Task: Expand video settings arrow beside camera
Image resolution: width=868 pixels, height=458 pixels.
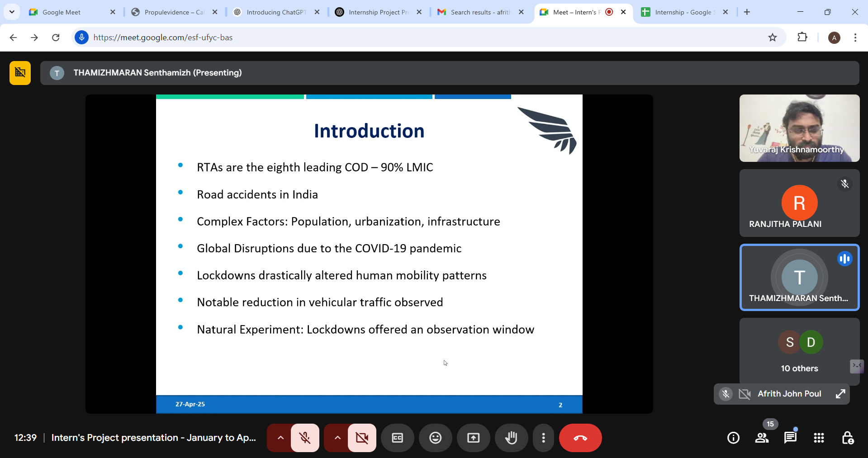Action: pos(337,438)
